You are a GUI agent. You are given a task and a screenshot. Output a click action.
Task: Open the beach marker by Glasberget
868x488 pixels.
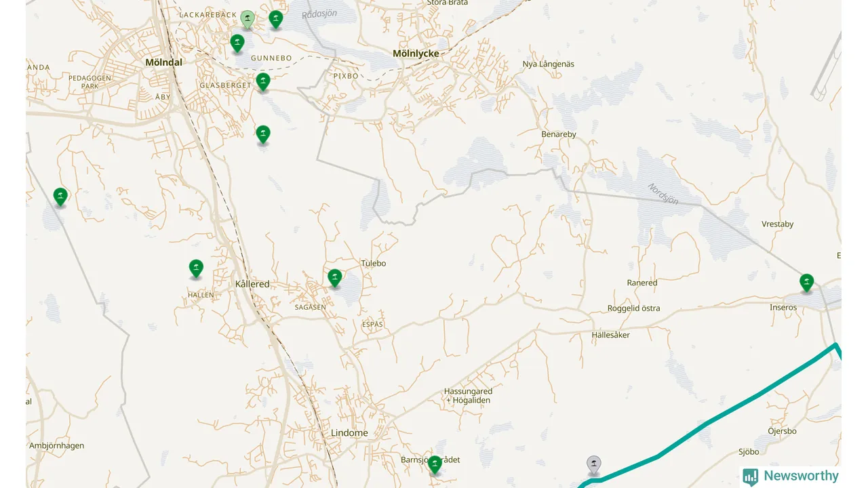point(263,82)
